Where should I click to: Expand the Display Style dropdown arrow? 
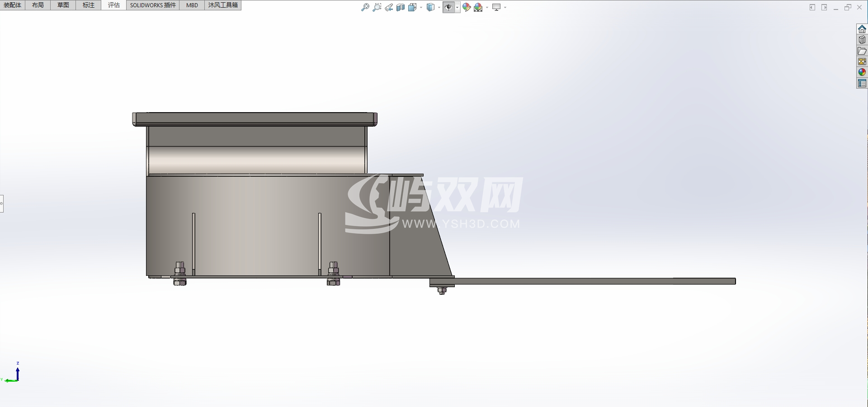(439, 7)
